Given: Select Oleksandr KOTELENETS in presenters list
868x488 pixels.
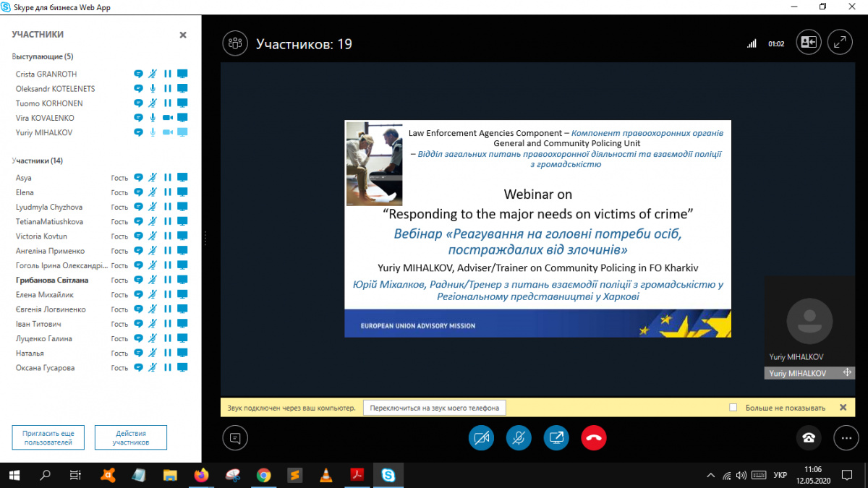Looking at the screenshot, I should pos(55,89).
